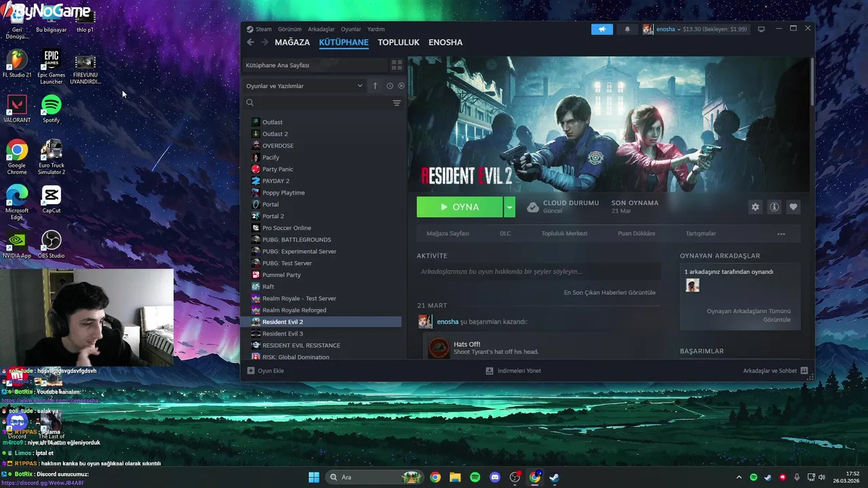
Task: Open the three-dots more links menu
Action: [x=781, y=234]
